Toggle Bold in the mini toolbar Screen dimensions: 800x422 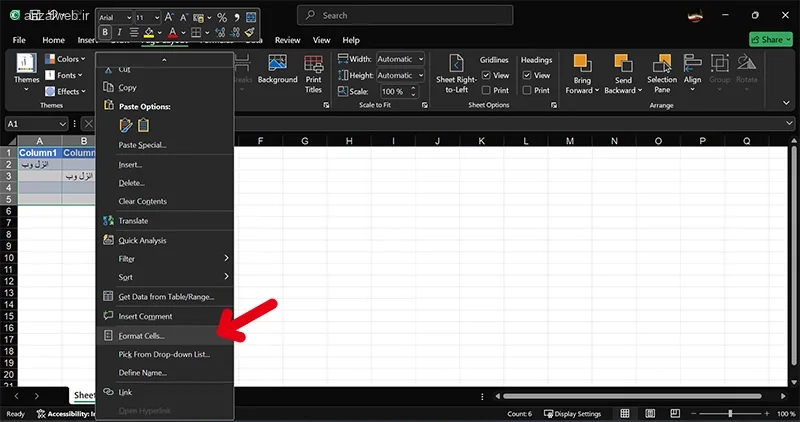point(105,32)
